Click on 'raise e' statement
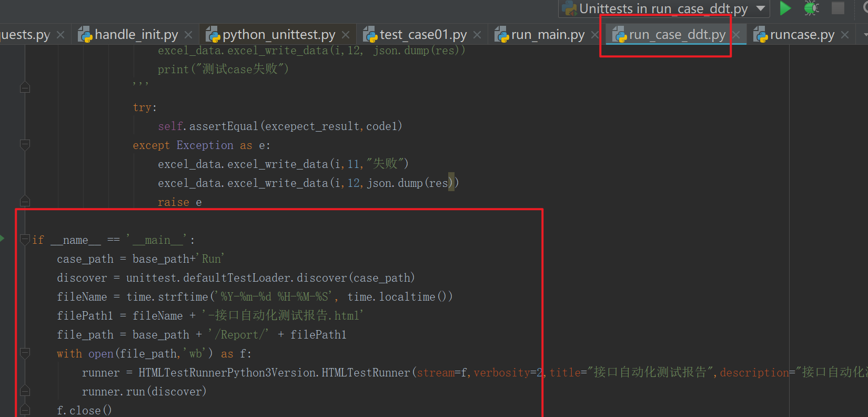The image size is (868, 417). click(x=179, y=202)
